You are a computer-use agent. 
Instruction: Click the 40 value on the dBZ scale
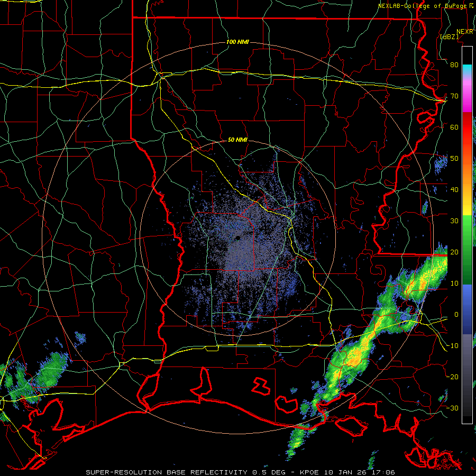[454, 190]
